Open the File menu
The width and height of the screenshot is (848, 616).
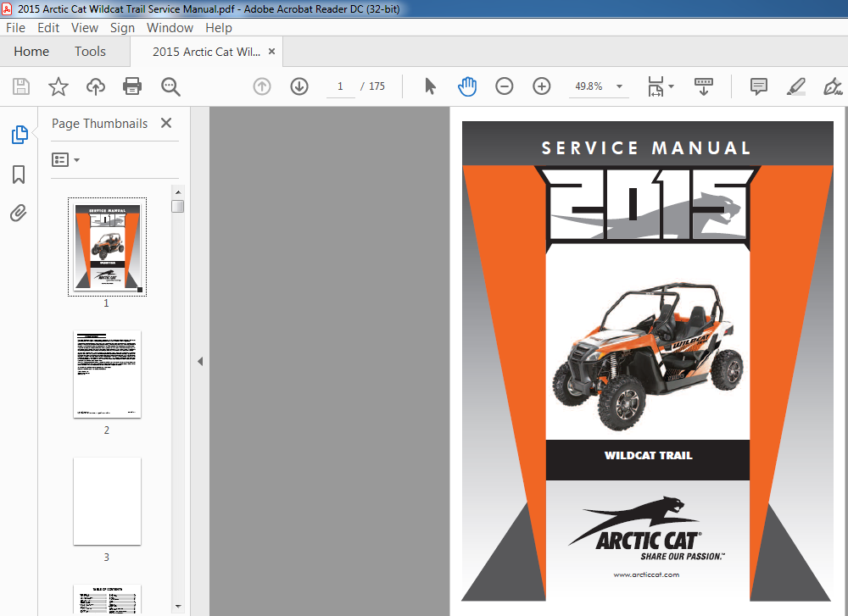click(x=15, y=28)
